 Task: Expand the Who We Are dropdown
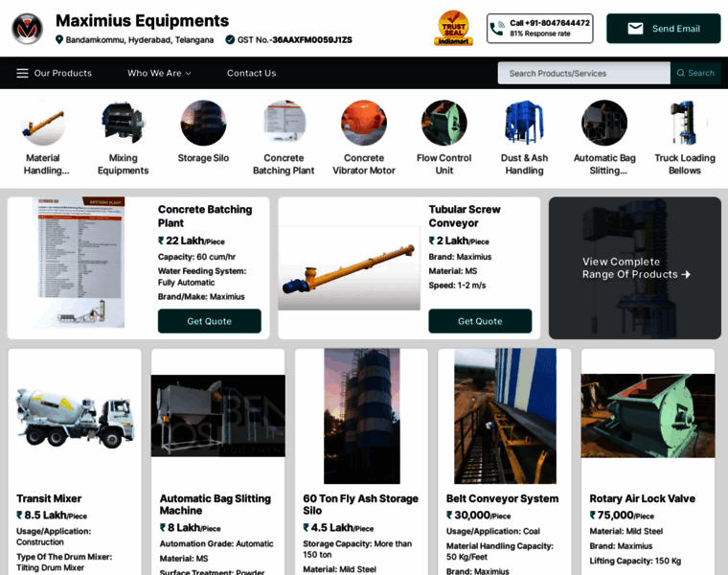(x=159, y=73)
